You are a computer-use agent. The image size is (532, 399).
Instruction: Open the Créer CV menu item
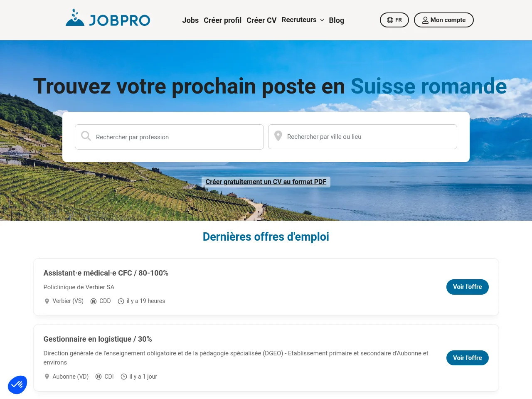click(261, 20)
